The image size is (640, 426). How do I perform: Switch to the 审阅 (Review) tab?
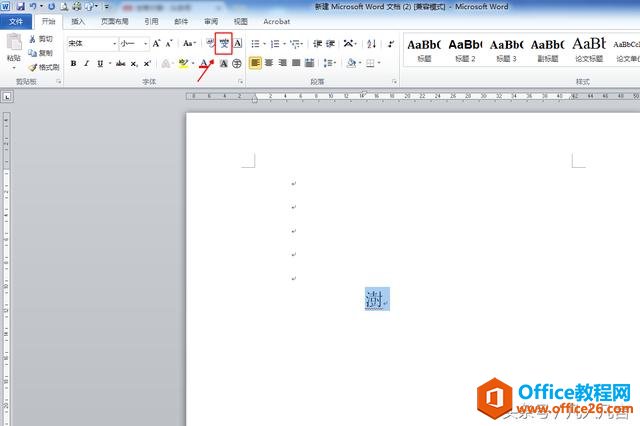[211, 21]
